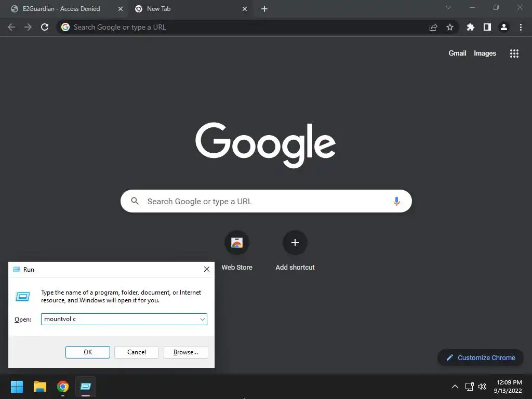Image resolution: width=532 pixels, height=399 pixels.
Task: Click the forward navigation arrow
Action: [28, 27]
